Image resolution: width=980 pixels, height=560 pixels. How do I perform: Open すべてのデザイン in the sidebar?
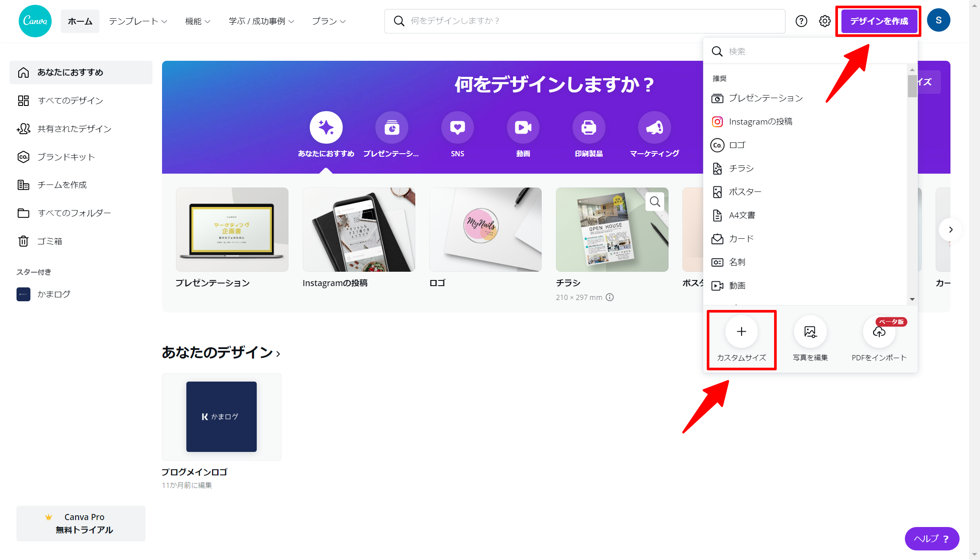[x=81, y=101]
